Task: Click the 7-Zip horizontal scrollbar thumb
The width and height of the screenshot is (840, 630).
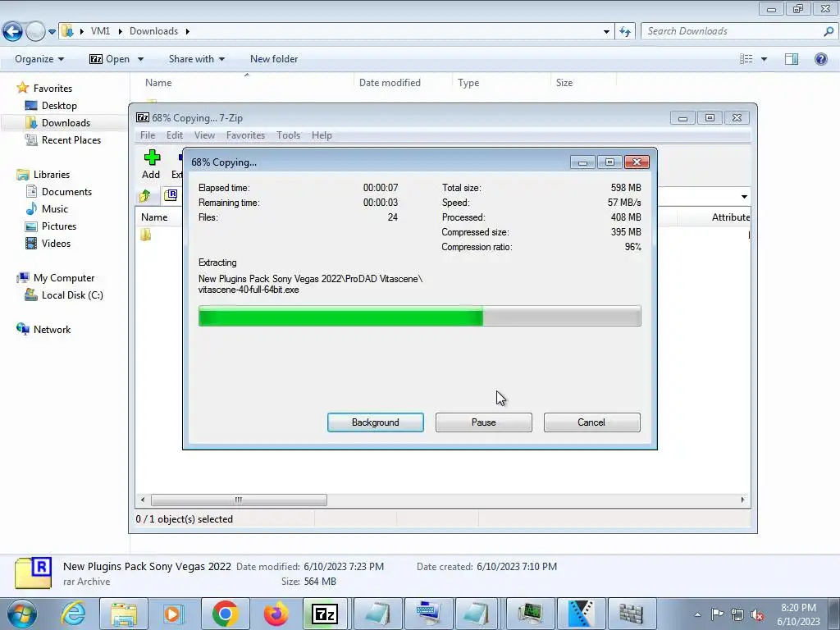Action: point(239,500)
